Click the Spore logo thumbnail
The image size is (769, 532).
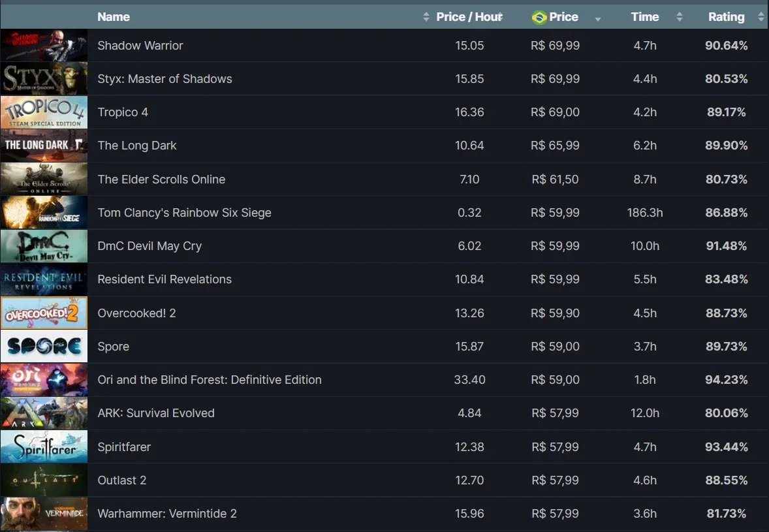[x=44, y=346]
